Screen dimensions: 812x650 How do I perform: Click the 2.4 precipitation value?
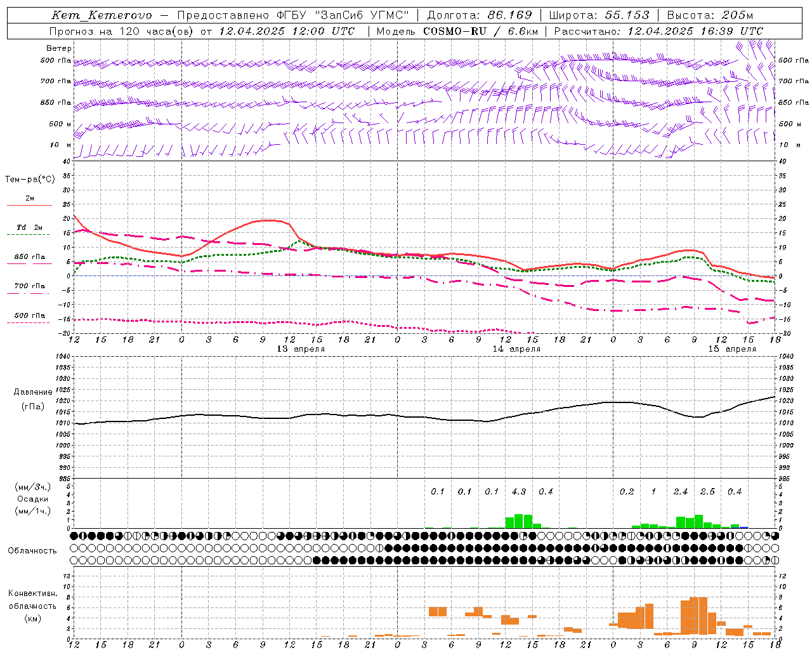coord(681,492)
